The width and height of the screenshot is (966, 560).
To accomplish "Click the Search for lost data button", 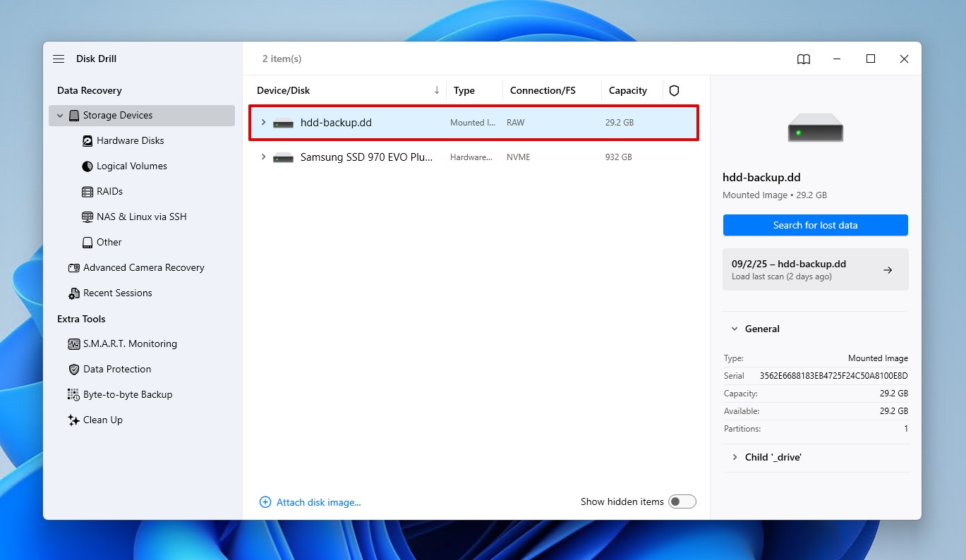I will click(815, 226).
